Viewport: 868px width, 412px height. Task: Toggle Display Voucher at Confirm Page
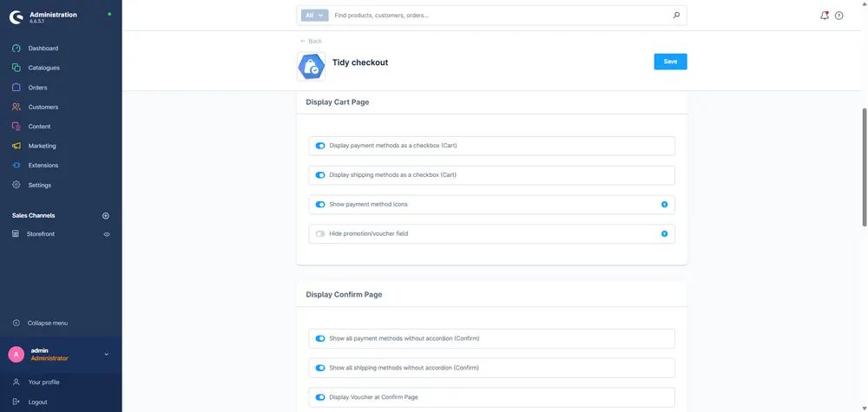(320, 397)
